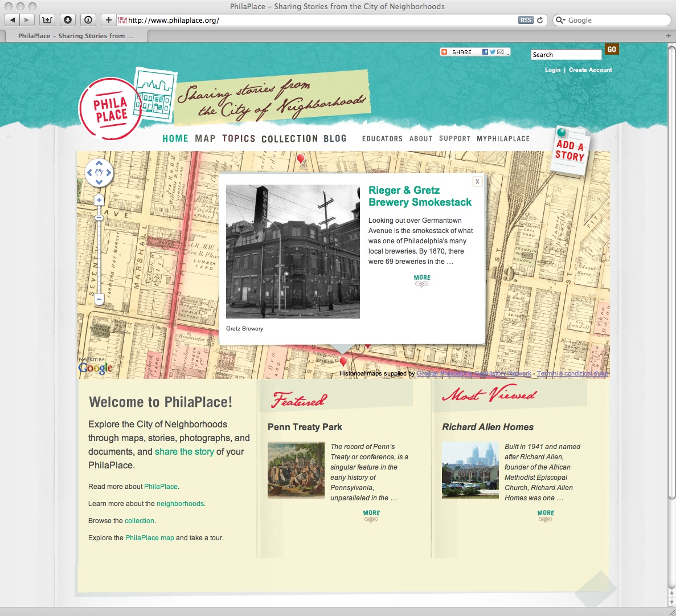Viewport: 676px width, 616px height.
Task: Open a new tab with the tab bar plus
Action: click(x=668, y=36)
